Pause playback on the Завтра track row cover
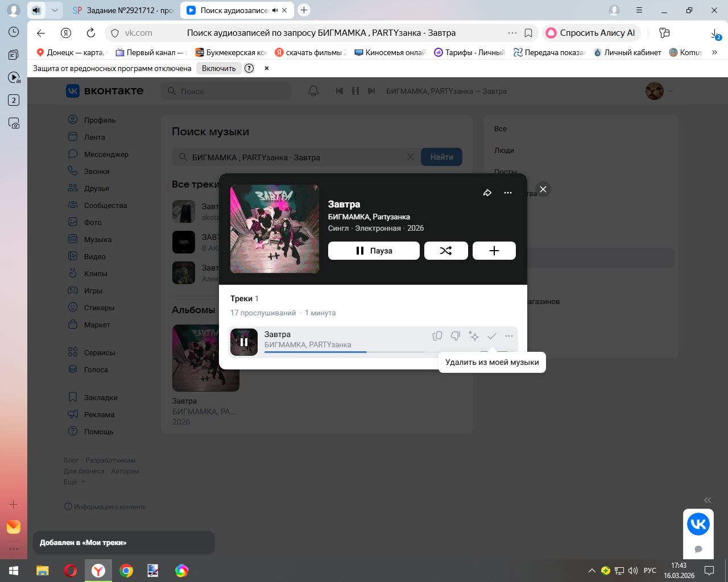Viewport: 728px width, 582px height. 244,342
